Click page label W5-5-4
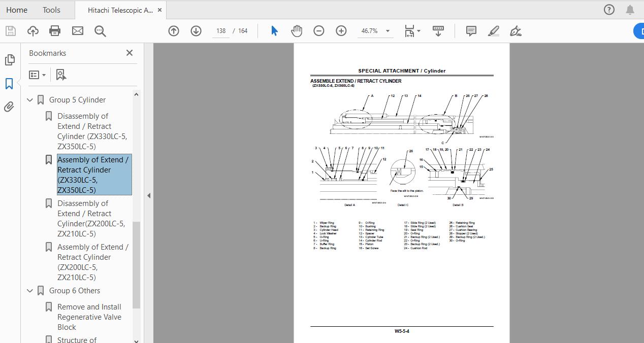 tap(402, 331)
